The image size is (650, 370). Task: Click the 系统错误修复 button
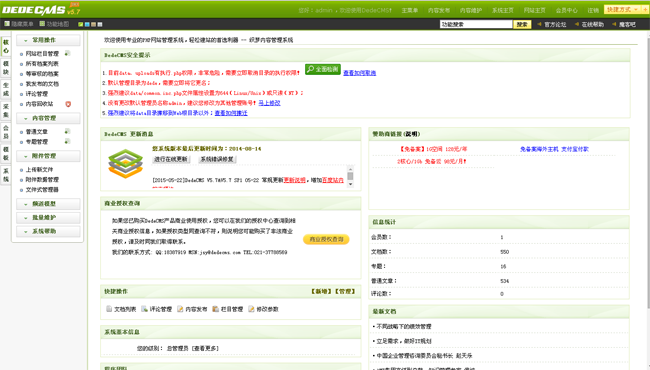[x=217, y=159]
